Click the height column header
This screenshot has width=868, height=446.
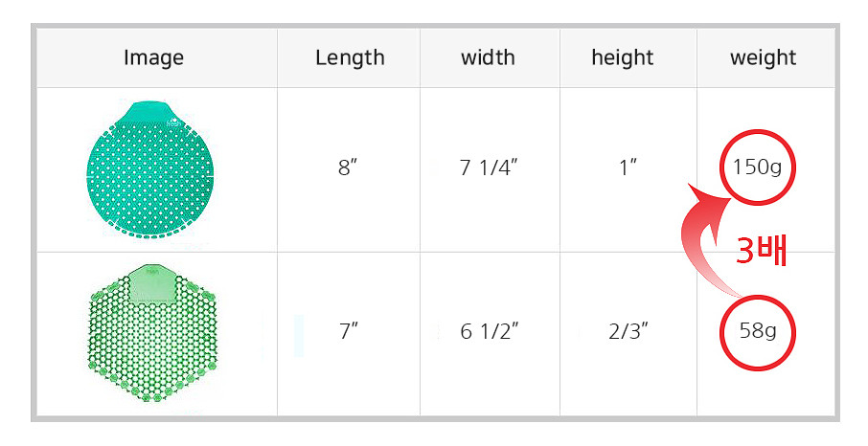(622, 57)
